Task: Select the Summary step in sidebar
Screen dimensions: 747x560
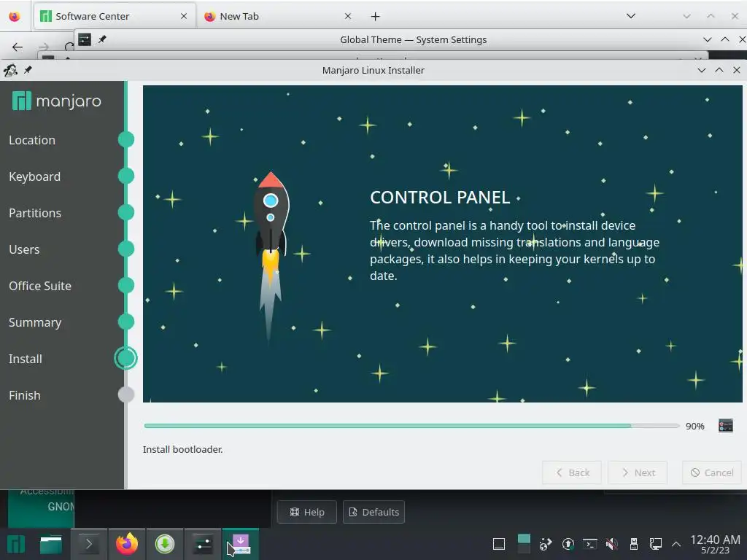Action: tap(35, 322)
